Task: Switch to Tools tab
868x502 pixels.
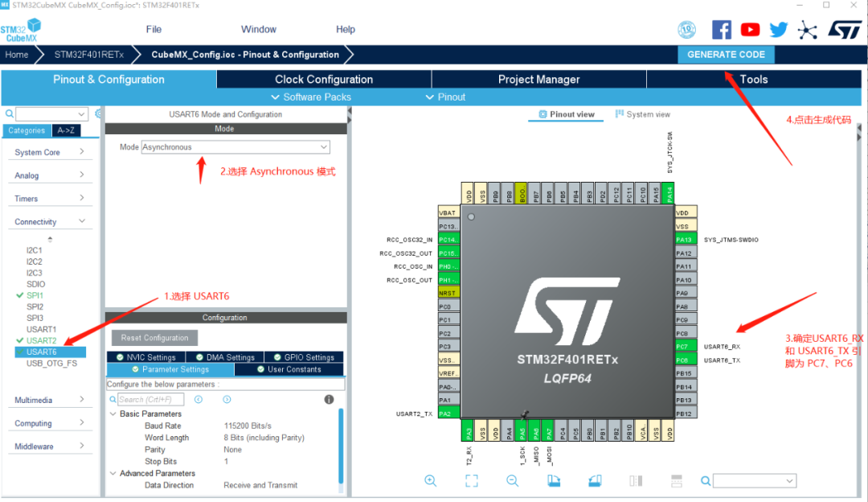Action: click(753, 79)
